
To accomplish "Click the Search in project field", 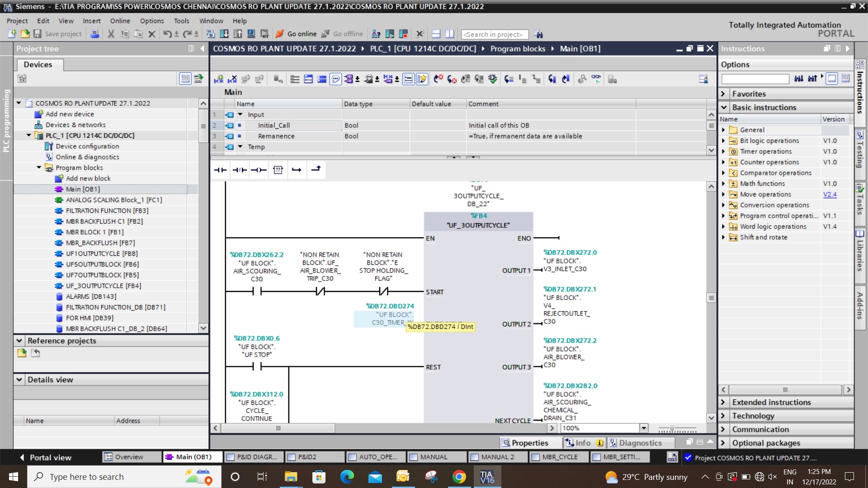I will point(495,34).
